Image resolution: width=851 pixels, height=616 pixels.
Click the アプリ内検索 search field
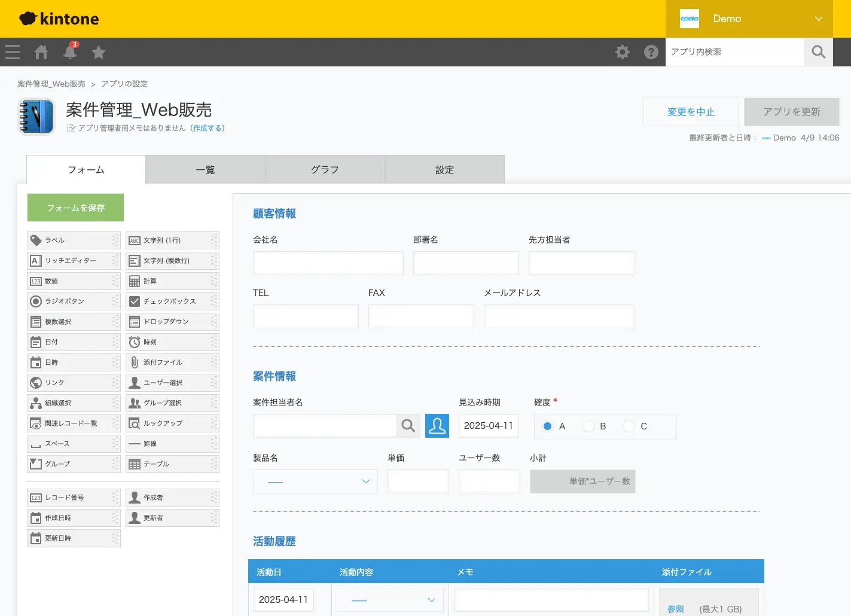coord(735,52)
